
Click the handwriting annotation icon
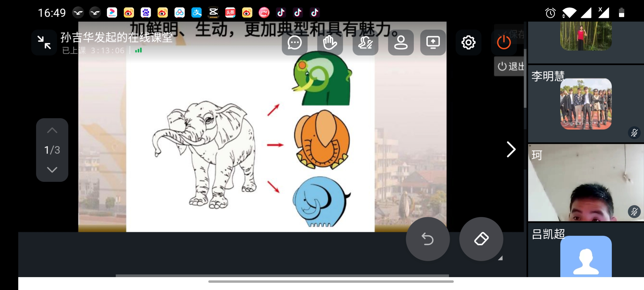tap(365, 43)
